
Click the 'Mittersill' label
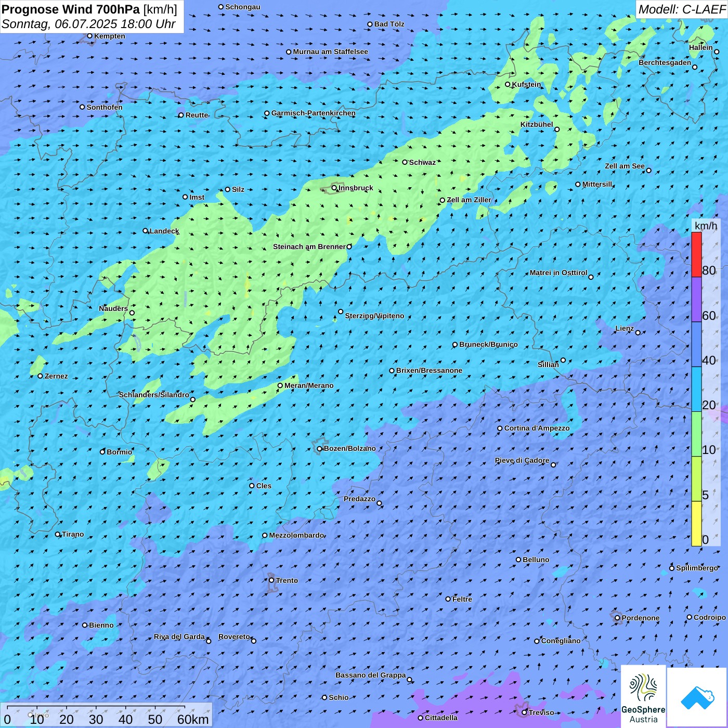[597, 184]
